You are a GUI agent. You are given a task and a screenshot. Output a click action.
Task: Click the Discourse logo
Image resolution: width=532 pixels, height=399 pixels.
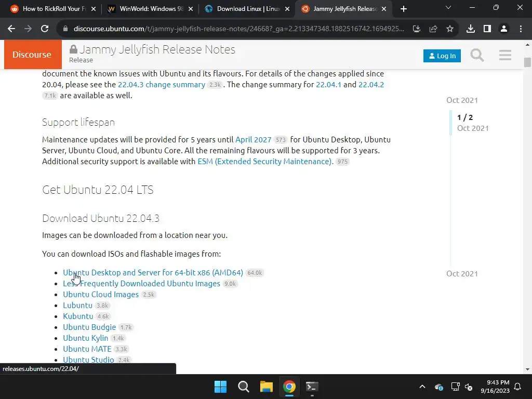33,54
